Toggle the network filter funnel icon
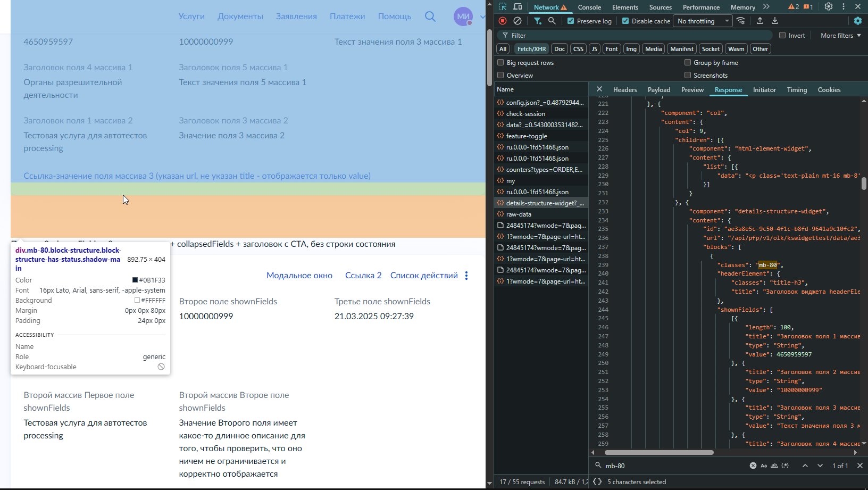The height and width of the screenshot is (490, 868). point(538,21)
